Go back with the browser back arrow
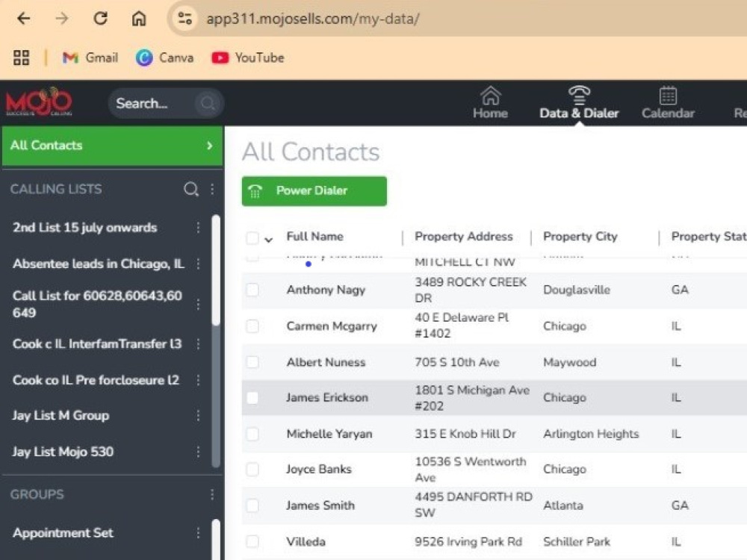 click(23, 19)
